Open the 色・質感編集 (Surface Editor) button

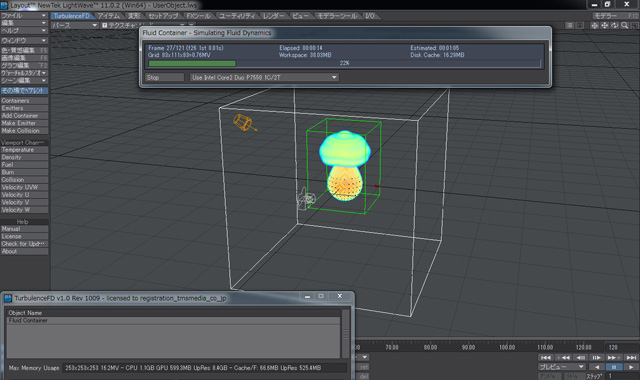pyautogui.click(x=24, y=51)
